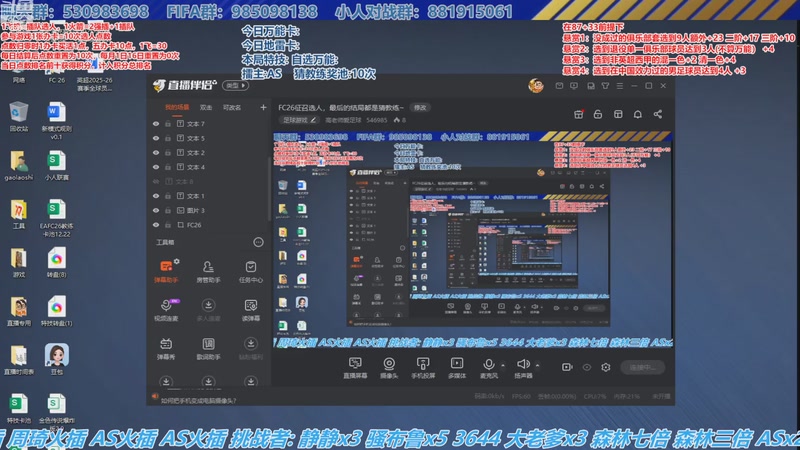800x450 pixels.
Task: Click the source list scrollbar
Action: click(269, 189)
